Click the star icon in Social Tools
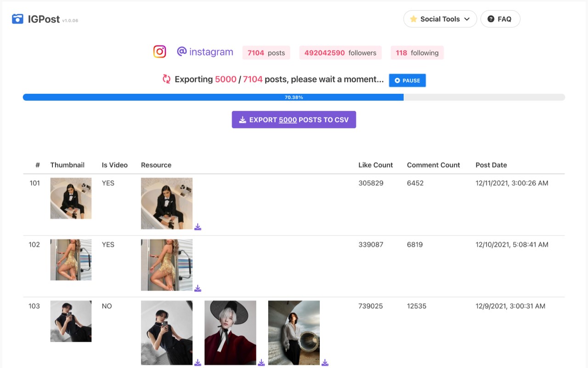 [x=413, y=19]
